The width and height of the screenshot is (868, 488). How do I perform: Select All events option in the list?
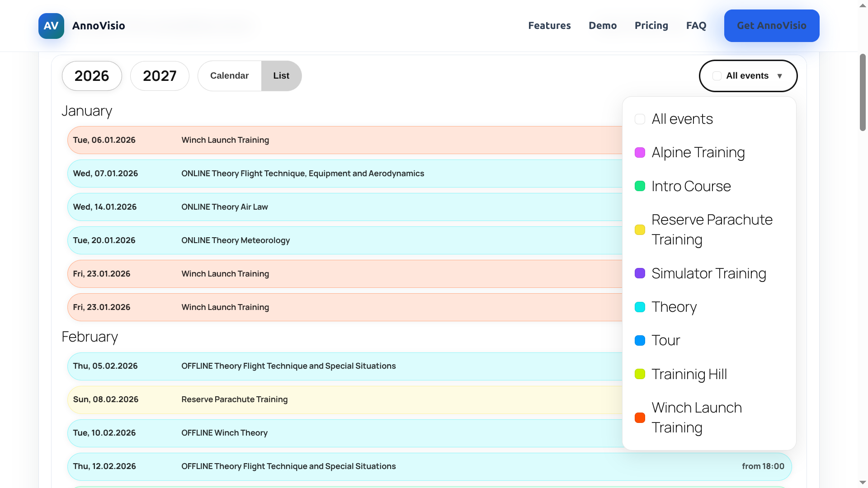point(709,119)
